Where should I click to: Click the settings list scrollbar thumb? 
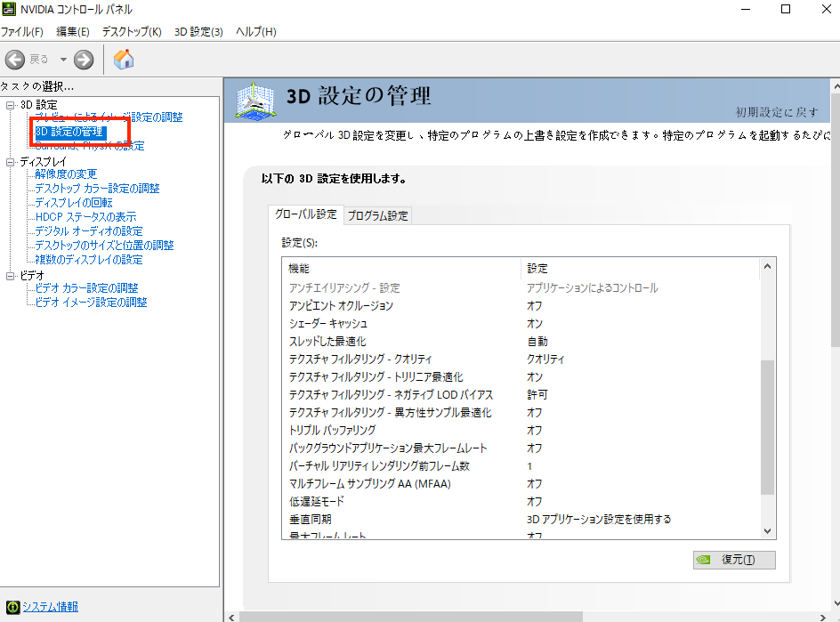[x=767, y=427]
